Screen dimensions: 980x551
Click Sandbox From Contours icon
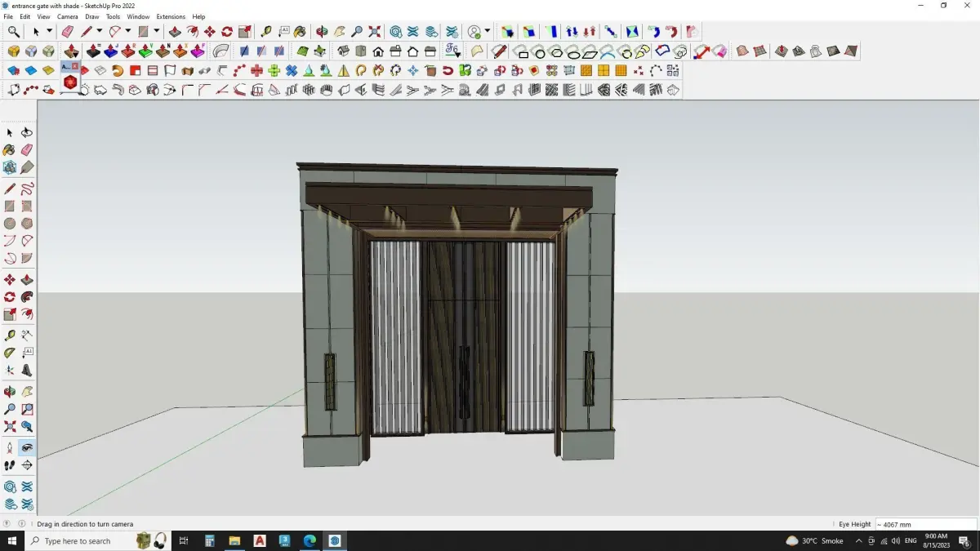click(x=742, y=51)
